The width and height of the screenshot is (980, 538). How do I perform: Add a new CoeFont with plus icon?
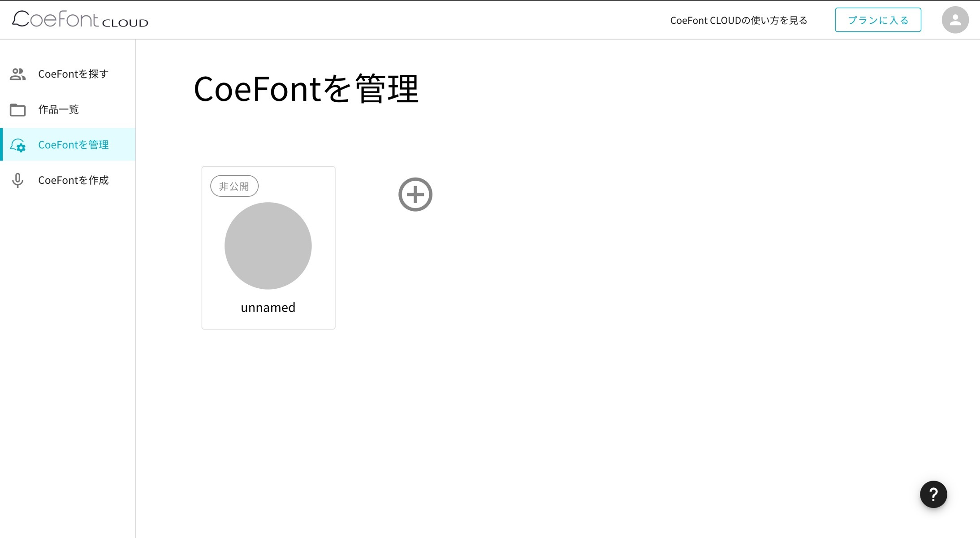pos(415,195)
